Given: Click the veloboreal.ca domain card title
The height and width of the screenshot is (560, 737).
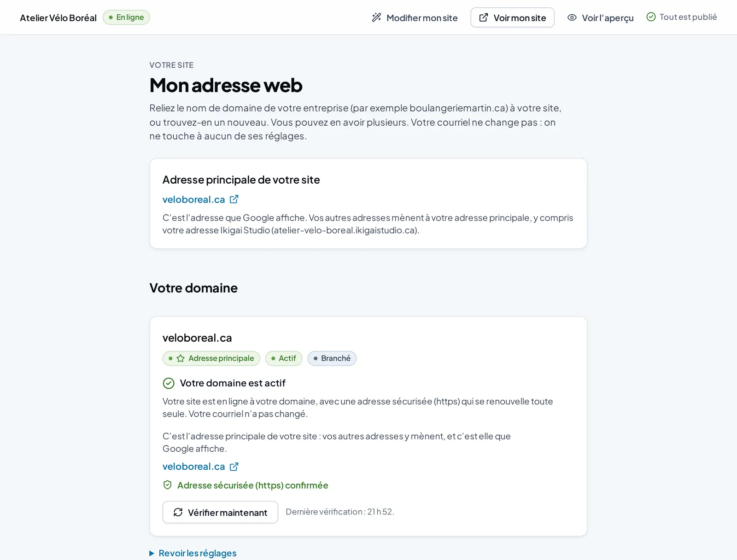Looking at the screenshot, I should tap(197, 338).
